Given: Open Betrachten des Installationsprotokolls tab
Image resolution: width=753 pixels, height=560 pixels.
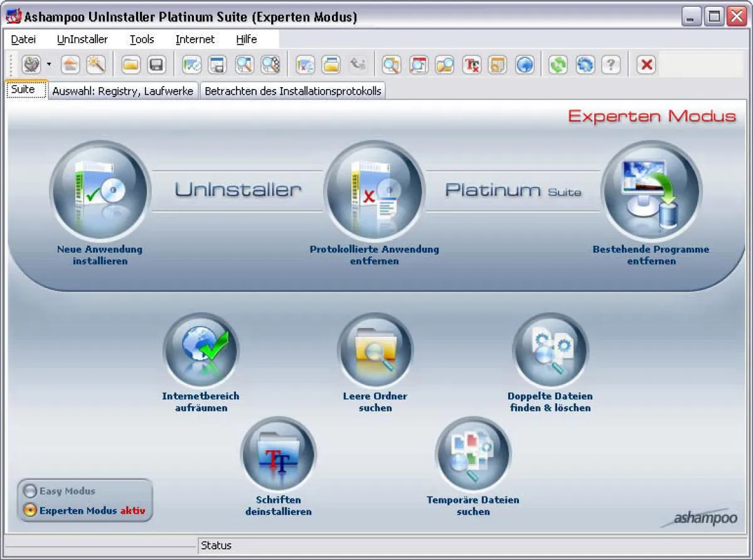Looking at the screenshot, I should coord(293,92).
